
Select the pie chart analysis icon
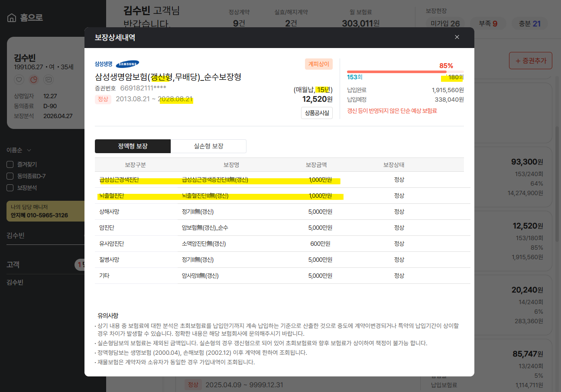(x=33, y=80)
